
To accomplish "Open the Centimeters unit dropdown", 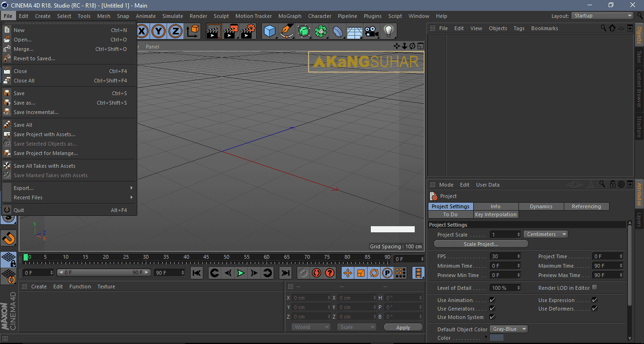I will [546, 234].
